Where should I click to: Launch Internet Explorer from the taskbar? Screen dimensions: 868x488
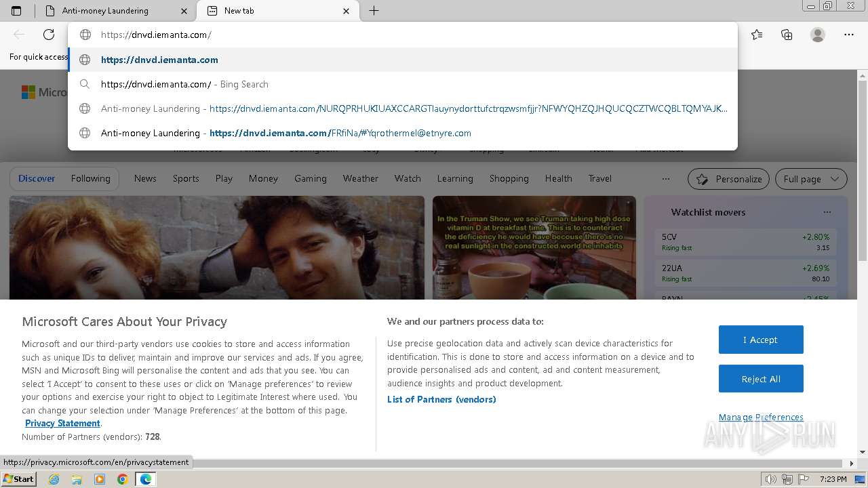pyautogui.click(x=54, y=479)
